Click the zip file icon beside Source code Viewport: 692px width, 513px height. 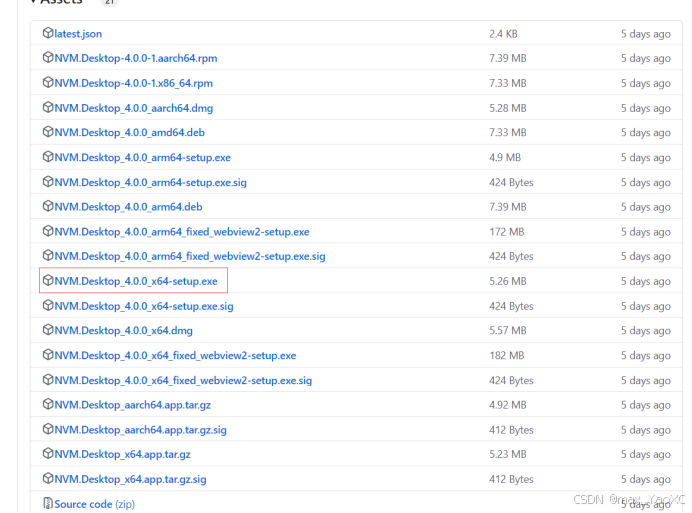[x=48, y=503]
